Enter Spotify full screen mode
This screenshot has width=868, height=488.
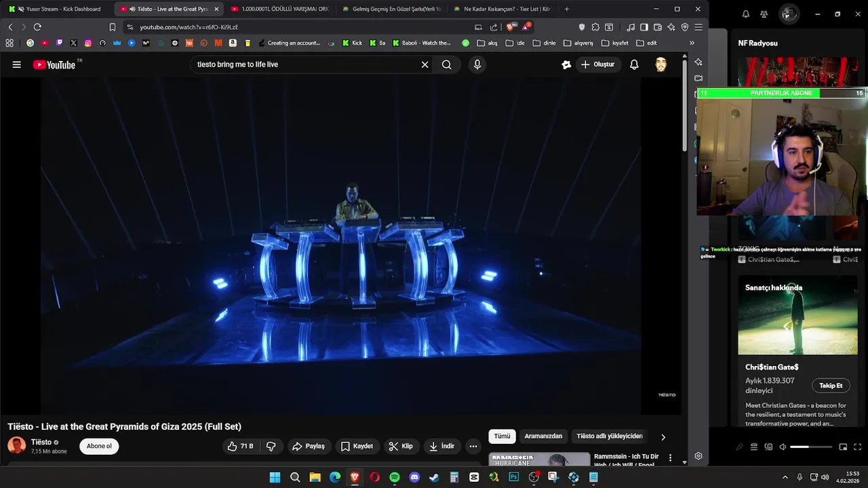pos(858,447)
